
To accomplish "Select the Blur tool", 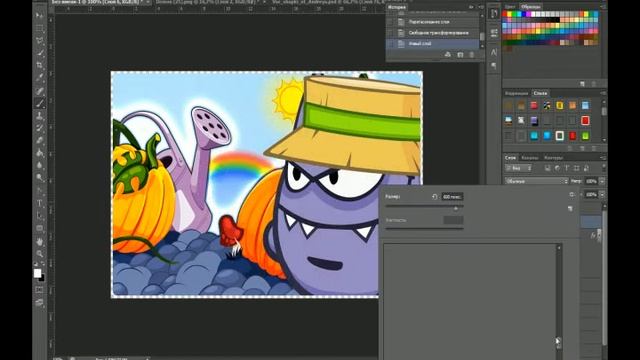I will click(40, 165).
